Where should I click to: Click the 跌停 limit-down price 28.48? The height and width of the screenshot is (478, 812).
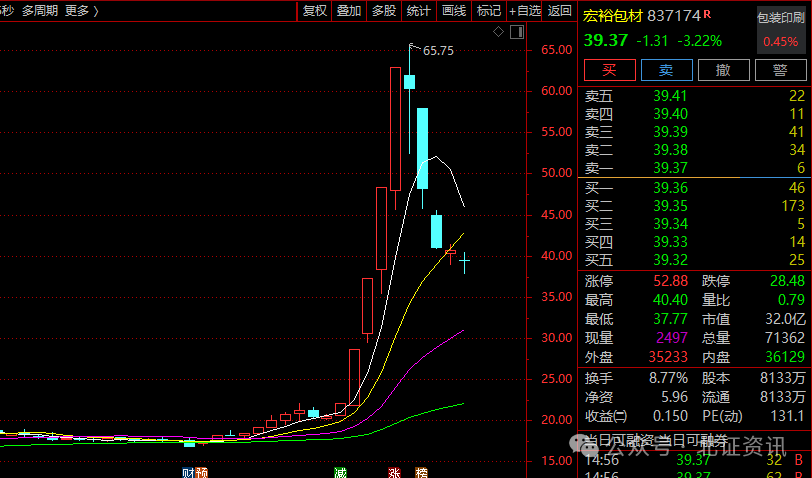(787, 281)
